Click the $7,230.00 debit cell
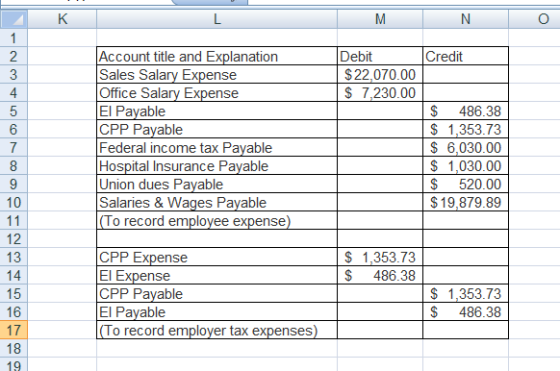 click(x=380, y=92)
